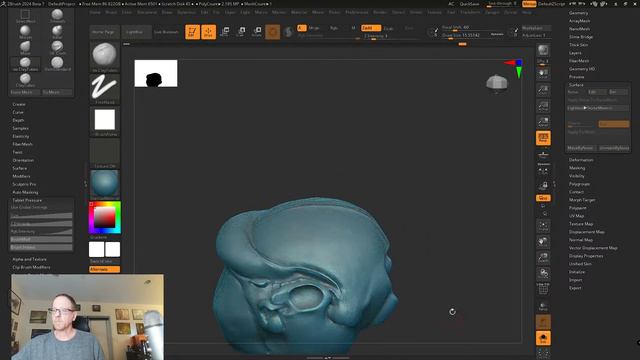This screenshot has width=640, height=360.
Task: Pick a color in the color picker square
Action: (104, 217)
